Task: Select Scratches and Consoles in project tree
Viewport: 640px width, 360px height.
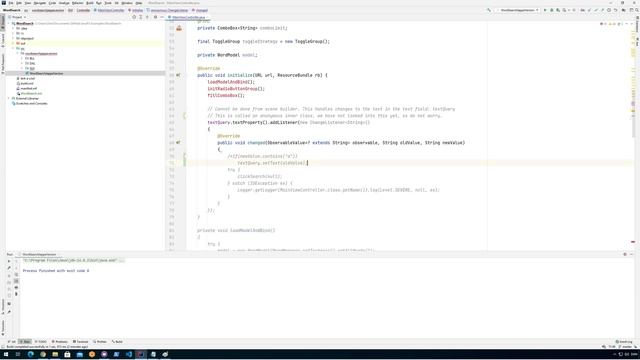Action: [x=31, y=103]
